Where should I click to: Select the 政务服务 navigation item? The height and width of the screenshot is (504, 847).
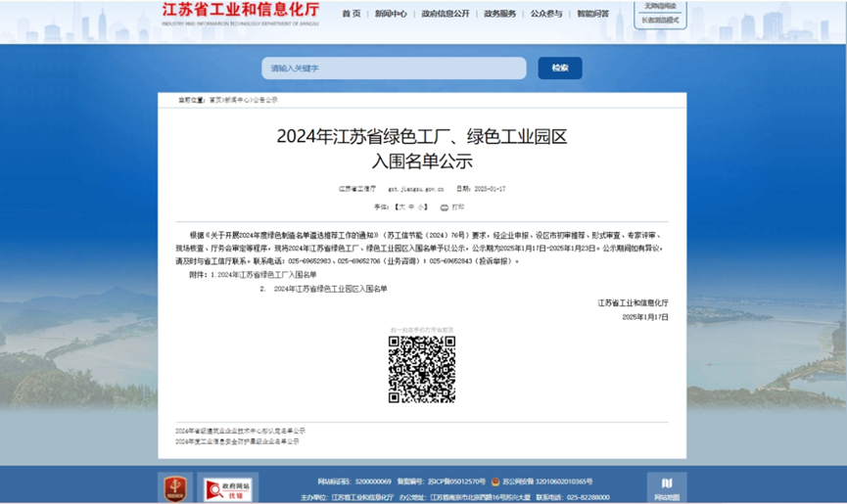click(x=499, y=14)
